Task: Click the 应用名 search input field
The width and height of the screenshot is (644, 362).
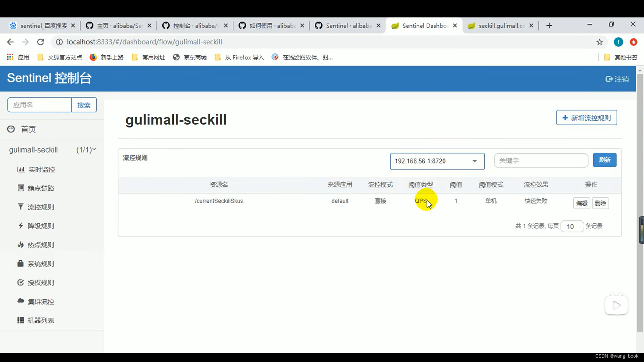Action: coord(39,105)
